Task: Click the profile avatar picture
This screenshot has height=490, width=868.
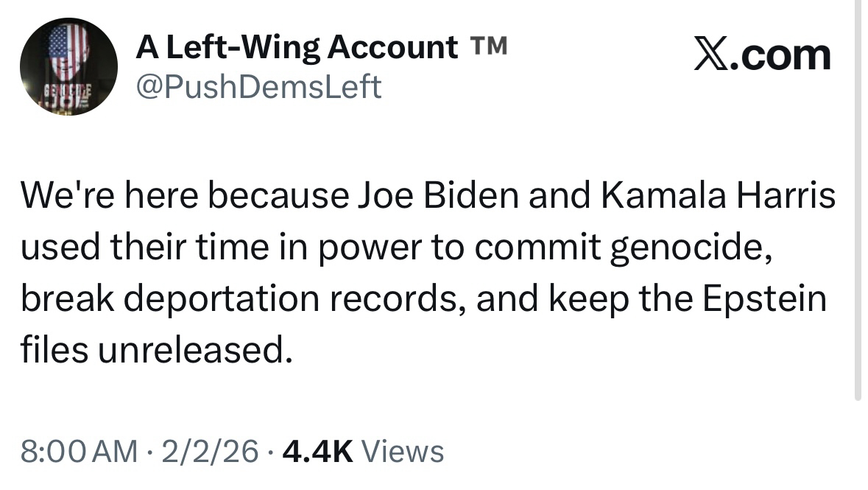Action: (x=68, y=66)
